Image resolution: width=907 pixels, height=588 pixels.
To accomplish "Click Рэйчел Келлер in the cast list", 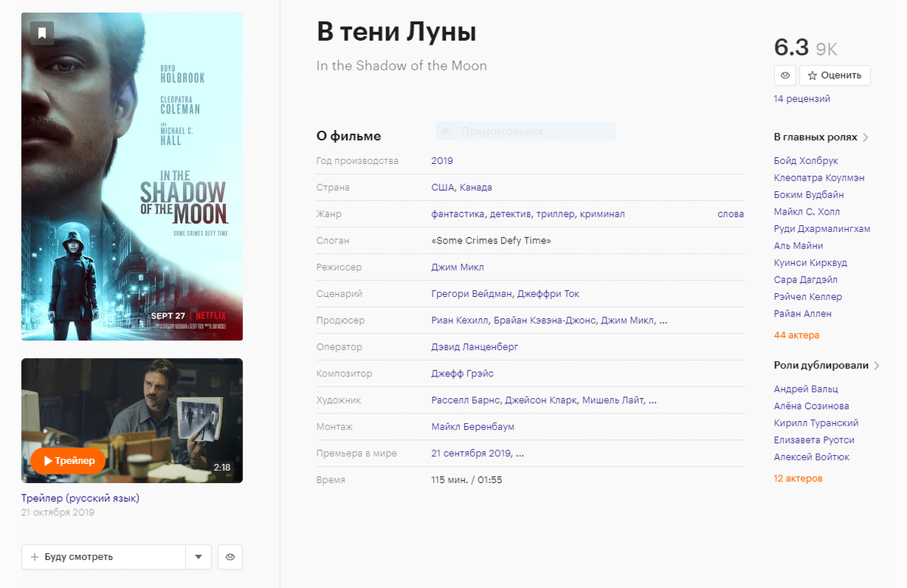I will pos(808,297).
